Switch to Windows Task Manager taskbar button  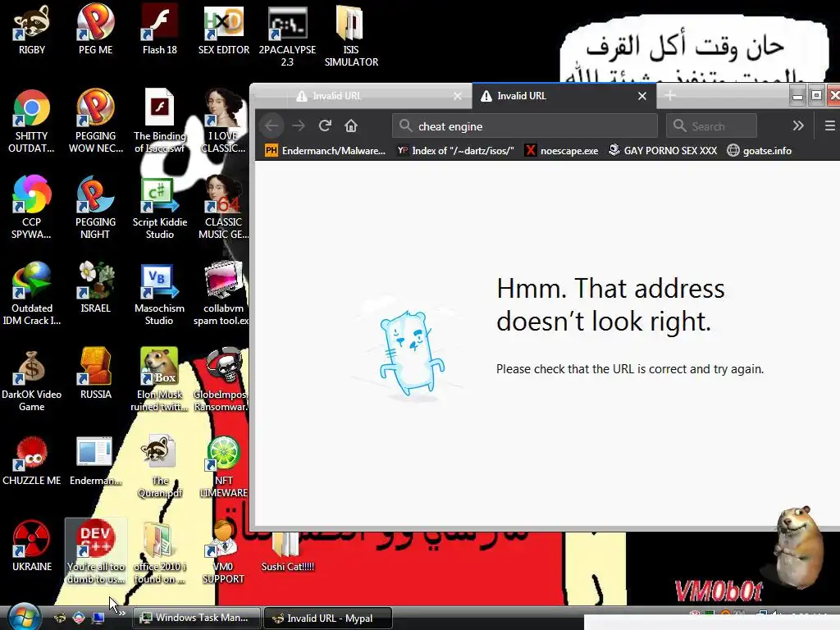[196, 618]
